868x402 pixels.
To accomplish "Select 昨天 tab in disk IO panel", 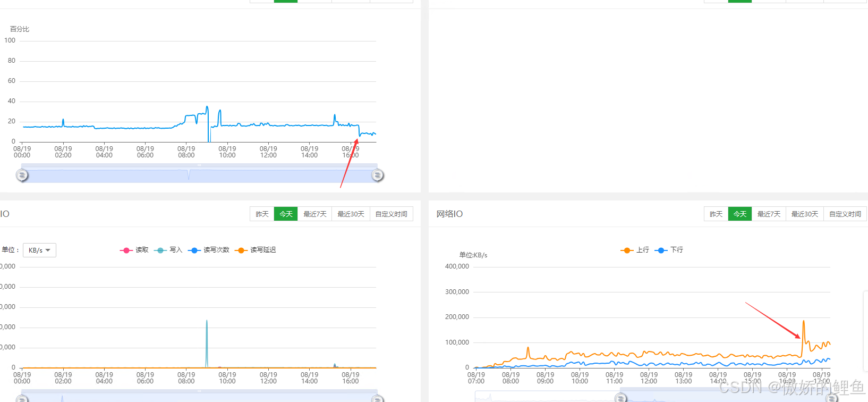I will pos(262,214).
